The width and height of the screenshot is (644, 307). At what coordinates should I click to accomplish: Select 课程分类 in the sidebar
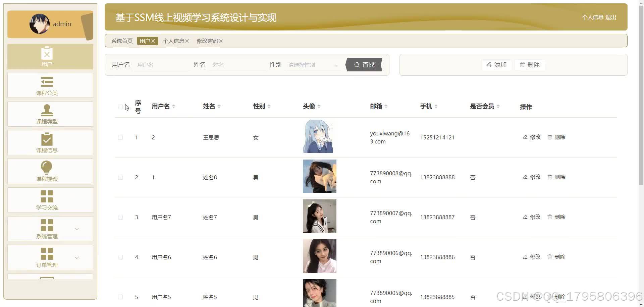coord(47,85)
